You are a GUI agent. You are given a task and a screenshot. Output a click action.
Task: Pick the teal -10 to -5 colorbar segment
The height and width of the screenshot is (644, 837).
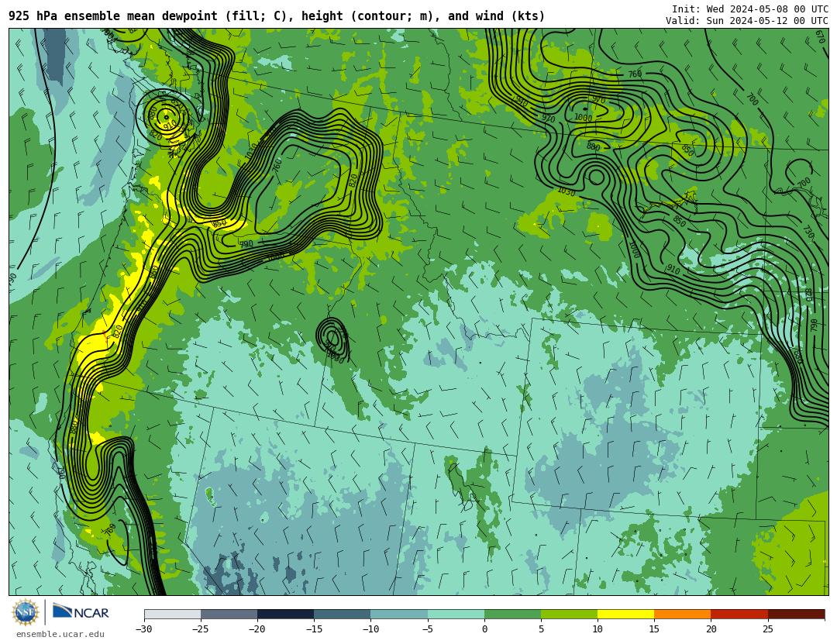(399, 614)
